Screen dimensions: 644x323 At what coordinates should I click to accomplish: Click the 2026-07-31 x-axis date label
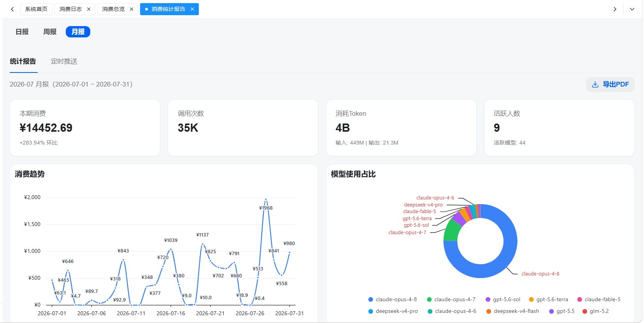[x=290, y=313]
